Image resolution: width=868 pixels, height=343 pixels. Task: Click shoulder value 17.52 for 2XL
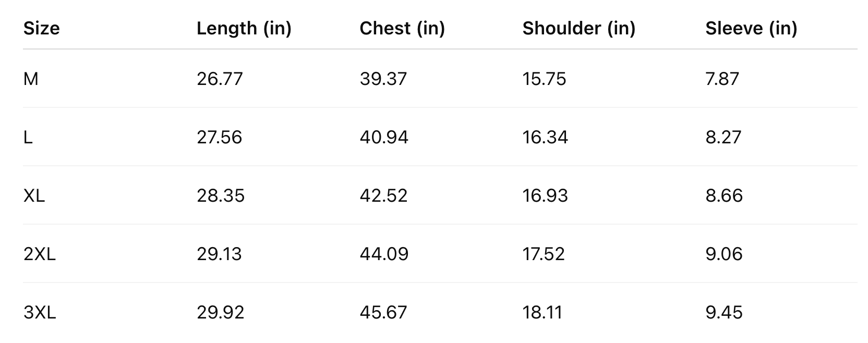[544, 254]
